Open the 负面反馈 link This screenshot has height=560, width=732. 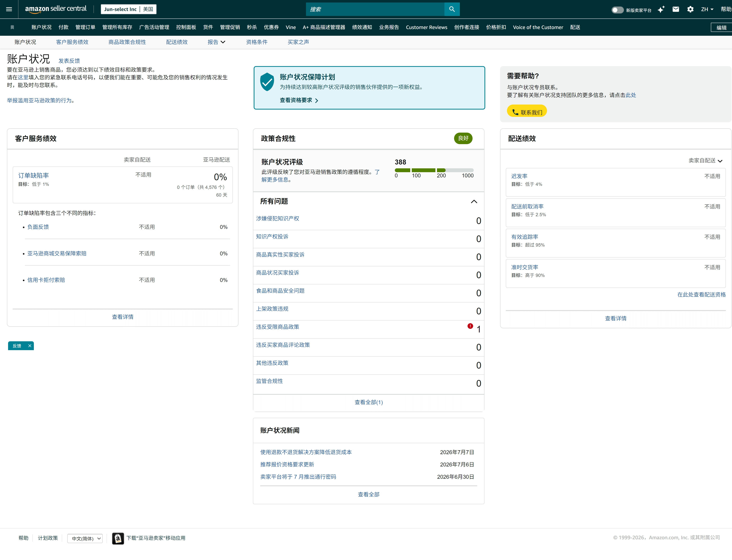point(38,227)
